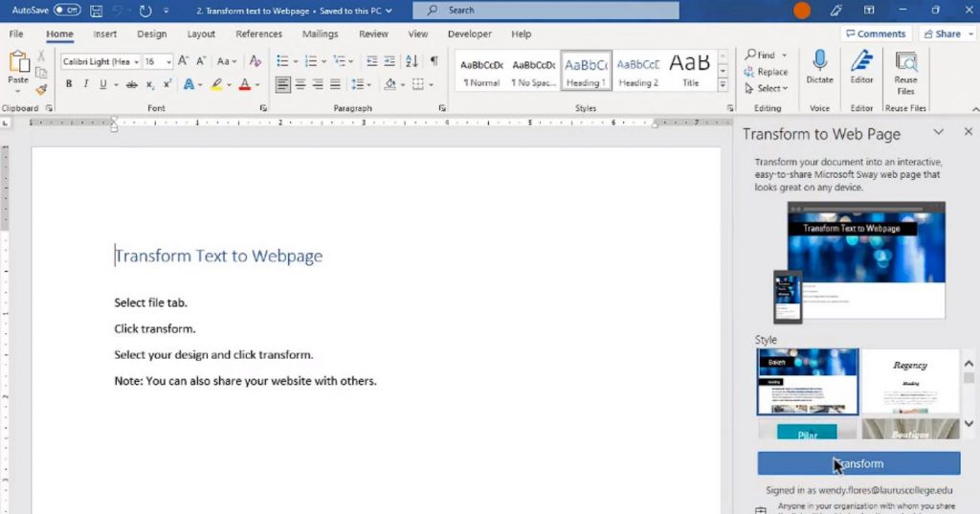Image resolution: width=980 pixels, height=514 pixels.
Task: Apply Superscript formatting
Action: (167, 84)
